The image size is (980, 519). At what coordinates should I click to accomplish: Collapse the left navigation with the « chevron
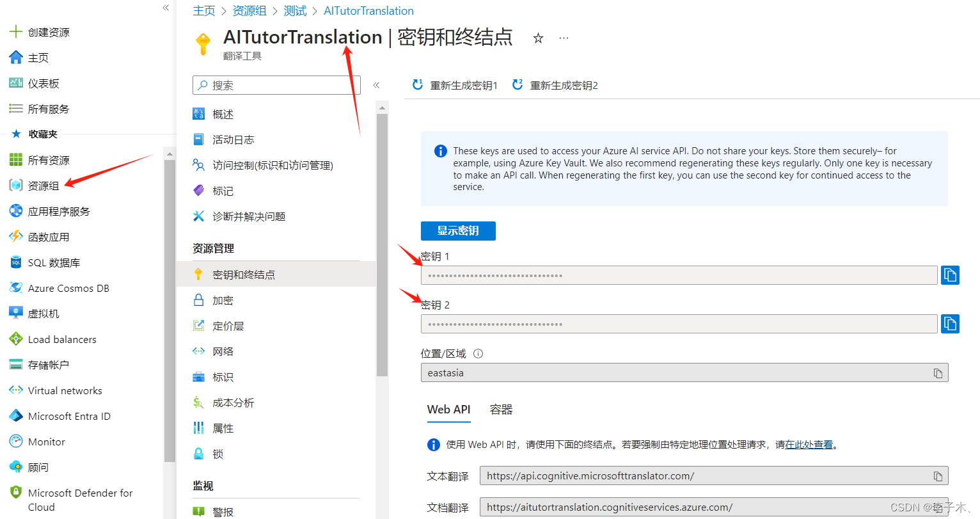[166, 8]
